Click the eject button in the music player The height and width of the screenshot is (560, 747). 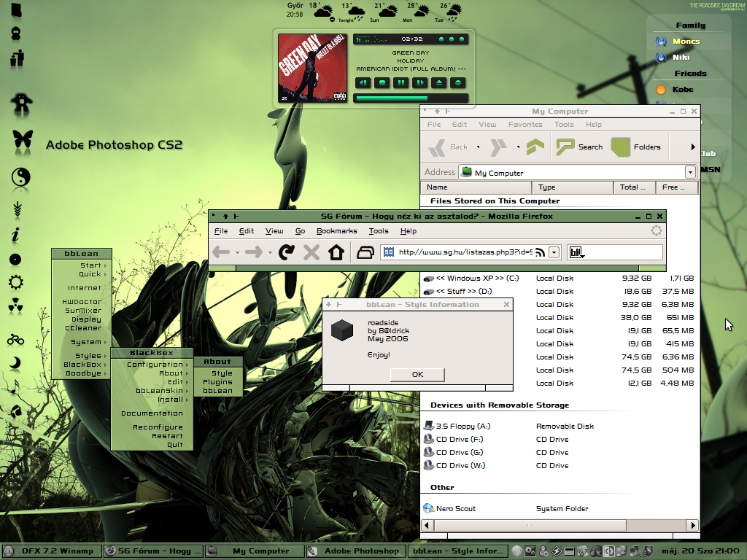(439, 83)
